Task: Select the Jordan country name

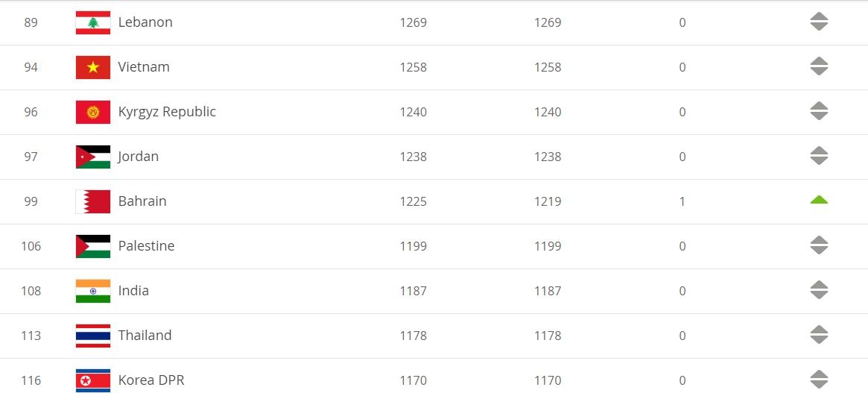Action: tap(138, 157)
